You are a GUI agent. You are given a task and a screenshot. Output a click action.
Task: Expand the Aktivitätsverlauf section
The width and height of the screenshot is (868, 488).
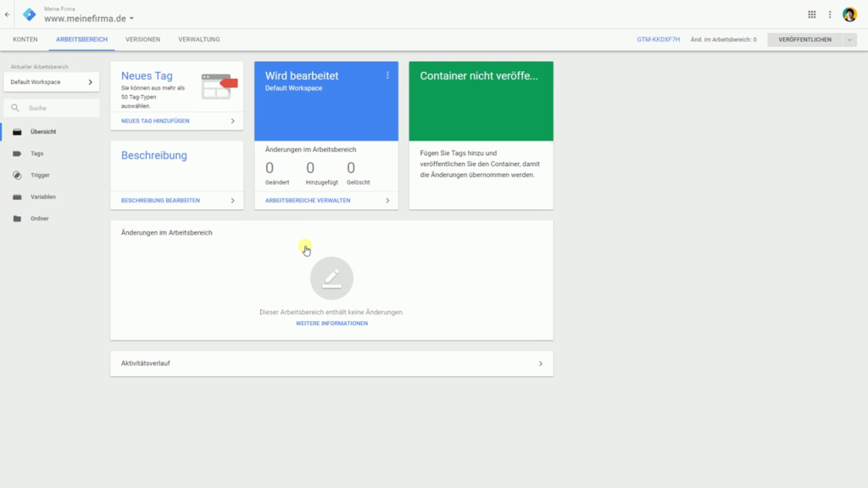331,363
